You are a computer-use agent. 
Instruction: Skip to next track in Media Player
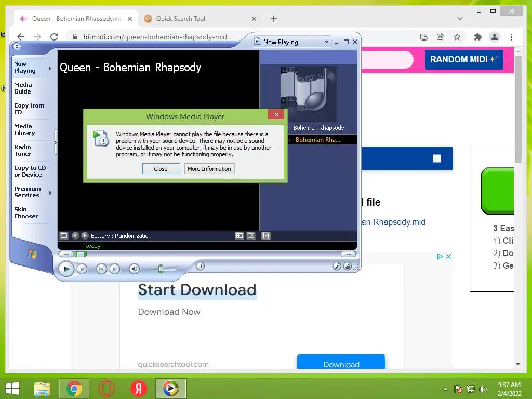[115, 269]
